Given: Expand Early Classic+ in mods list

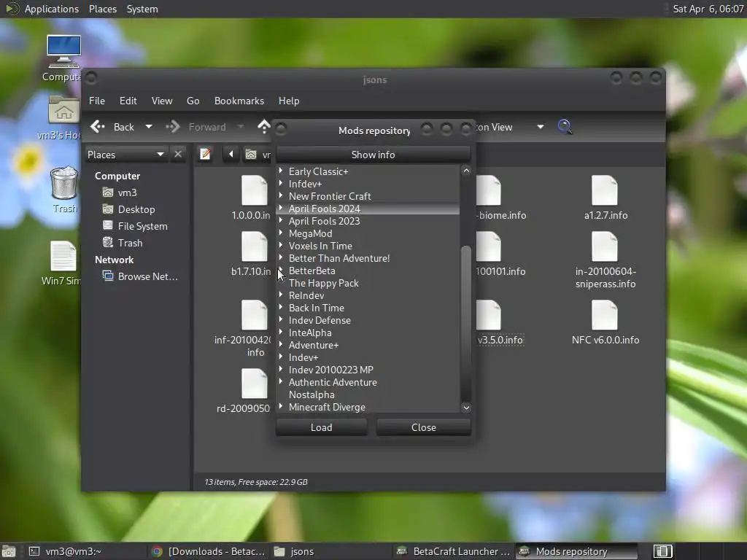Looking at the screenshot, I should coord(281,171).
